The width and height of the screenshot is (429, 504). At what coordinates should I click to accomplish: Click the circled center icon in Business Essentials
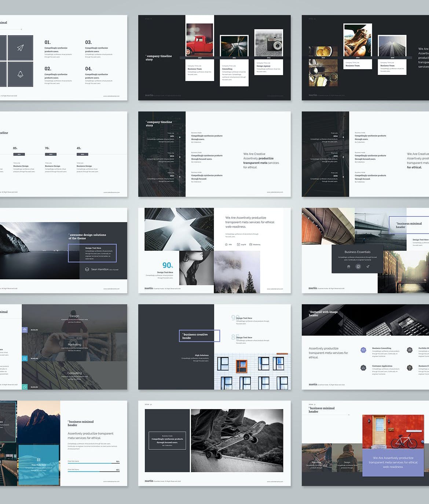click(358, 266)
